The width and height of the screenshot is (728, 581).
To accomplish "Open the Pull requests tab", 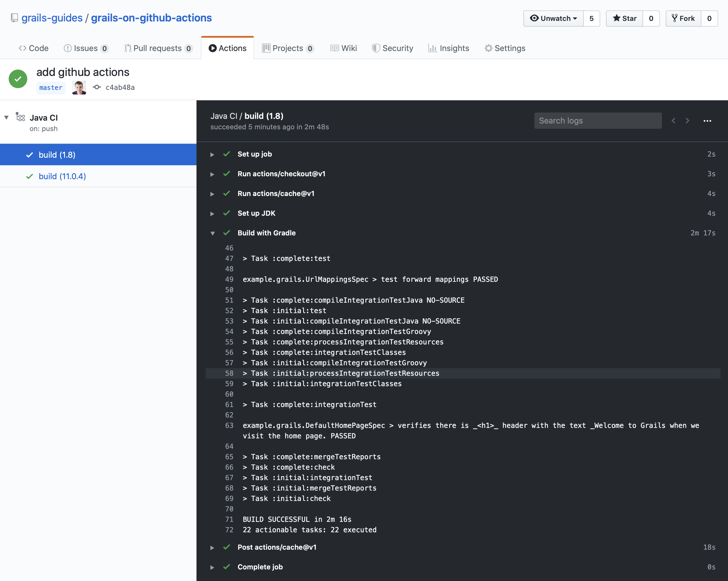I will (158, 48).
